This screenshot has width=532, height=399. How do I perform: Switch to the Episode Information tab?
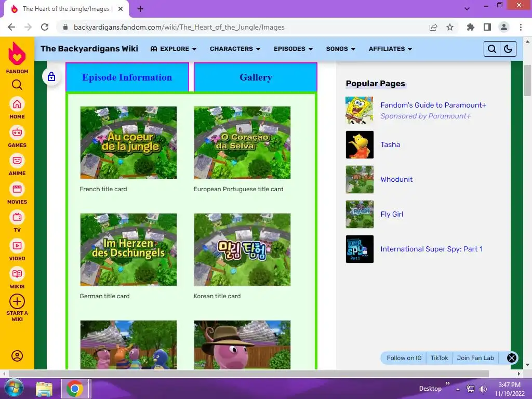point(127,77)
